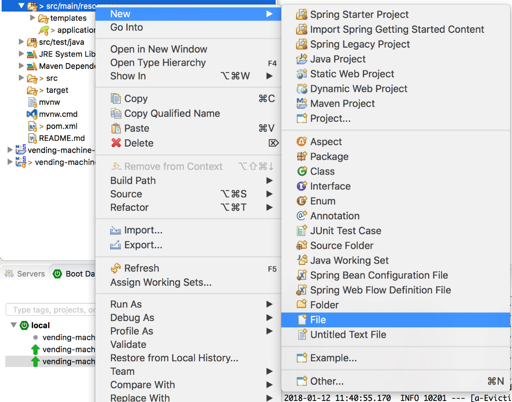Click the Spring Starter Project icon
The height and width of the screenshot is (402, 512).
(302, 14)
